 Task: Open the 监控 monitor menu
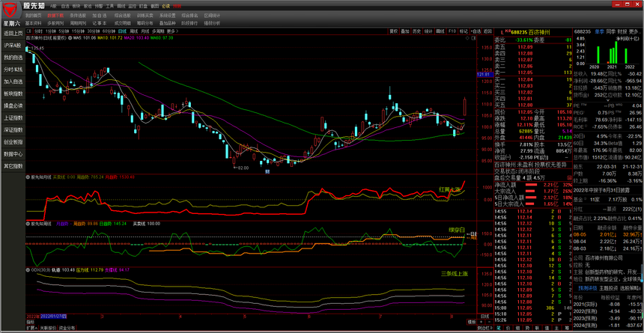click(x=133, y=7)
